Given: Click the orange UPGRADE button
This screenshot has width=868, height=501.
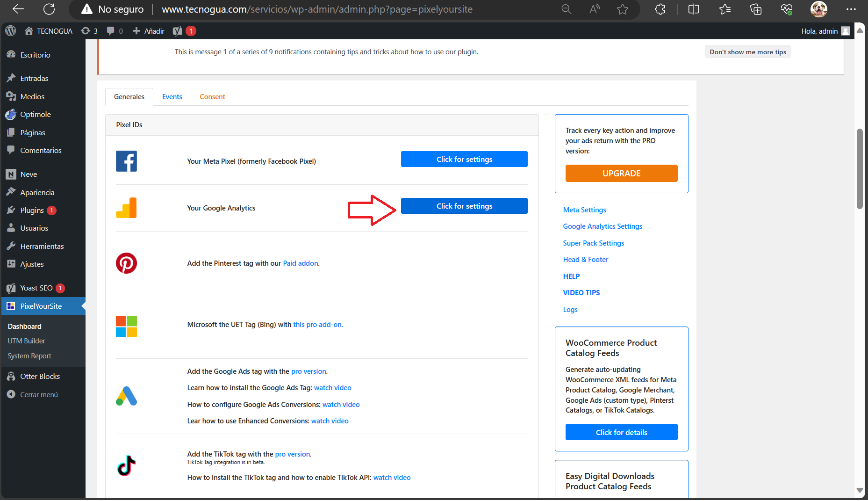Looking at the screenshot, I should click(x=621, y=173).
